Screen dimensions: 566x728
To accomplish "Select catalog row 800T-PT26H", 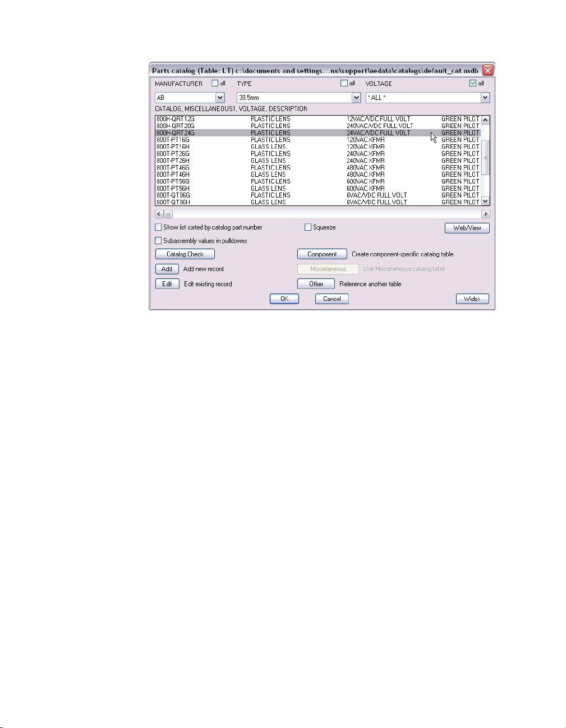I will coord(318,161).
